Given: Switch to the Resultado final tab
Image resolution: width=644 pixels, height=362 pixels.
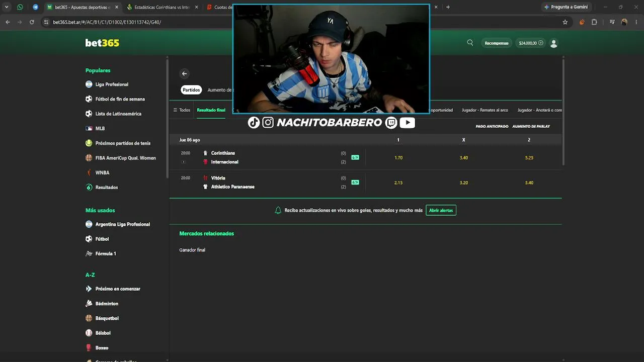Looking at the screenshot, I should (211, 110).
